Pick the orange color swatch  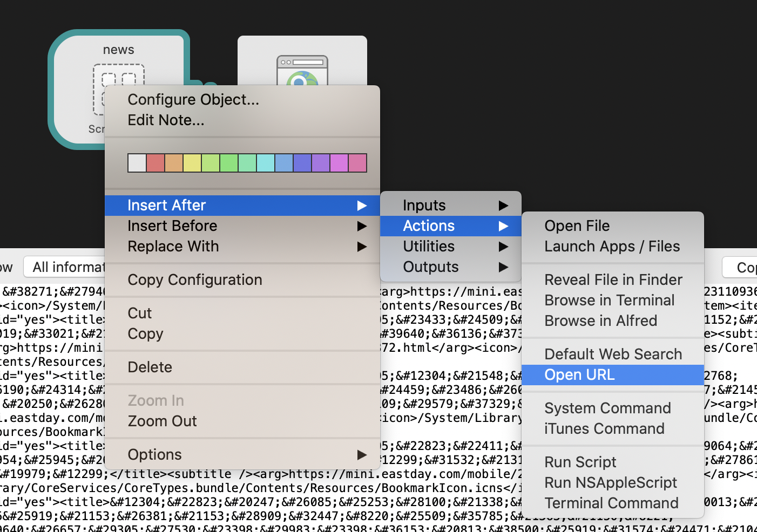174,163
